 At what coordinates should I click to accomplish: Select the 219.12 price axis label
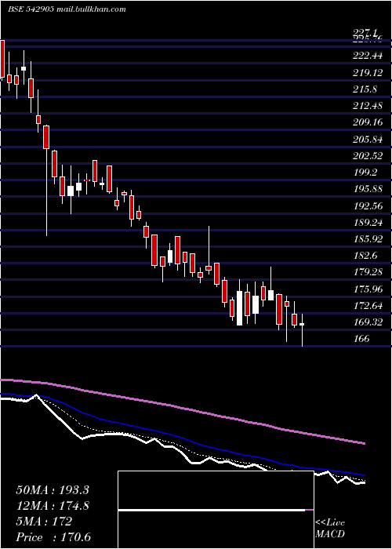[x=368, y=72]
